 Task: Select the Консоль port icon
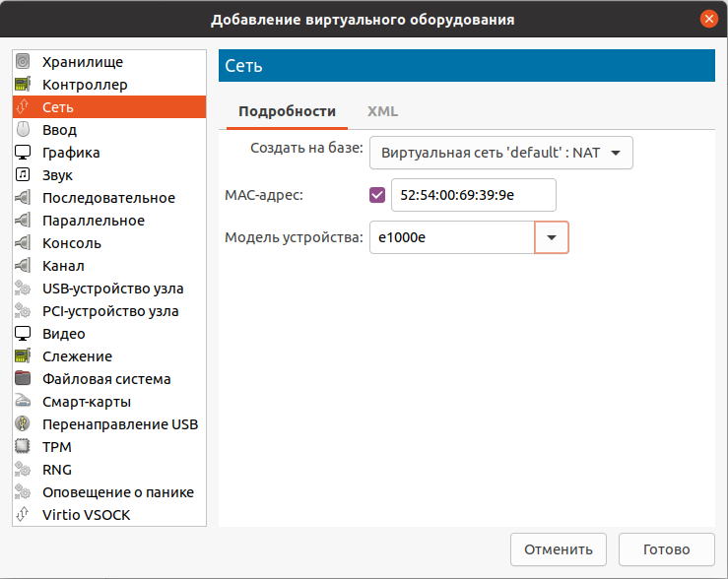click(23, 242)
